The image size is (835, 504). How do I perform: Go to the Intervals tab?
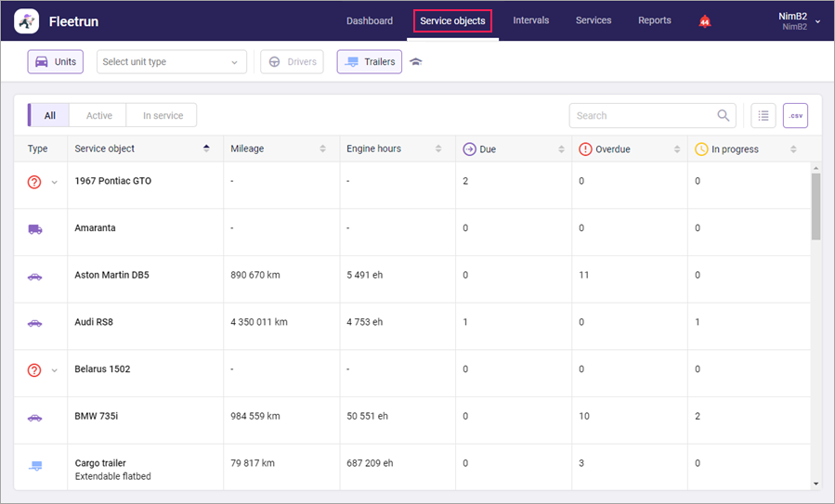pos(530,20)
